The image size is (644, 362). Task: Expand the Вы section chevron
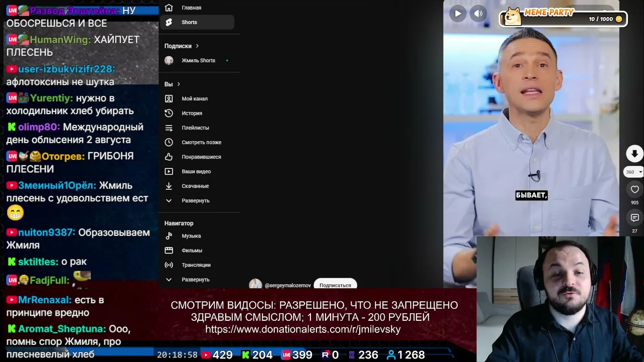(178, 84)
